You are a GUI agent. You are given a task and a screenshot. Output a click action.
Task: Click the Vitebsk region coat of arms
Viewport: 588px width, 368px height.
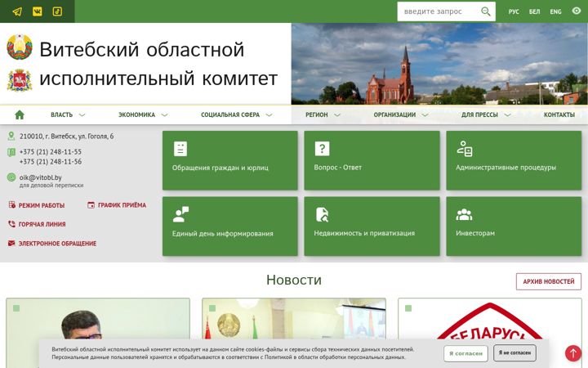(20, 80)
